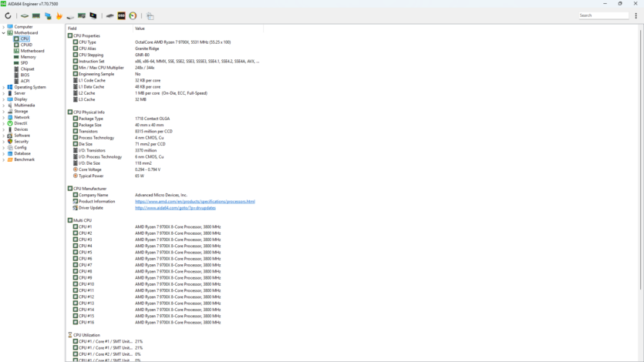Expand the Operating System node
Screen dimensions: 644x362
4,88
